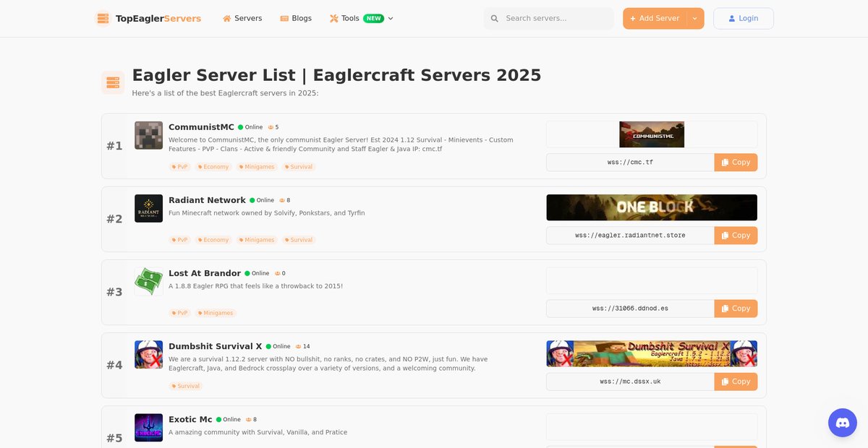The image size is (868, 448).
Task: Click the Dumbshit Survival X player count icon
Action: (298, 346)
